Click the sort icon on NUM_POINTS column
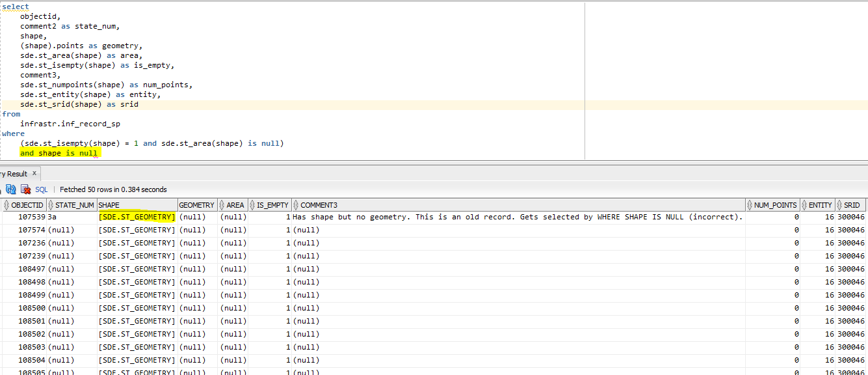 (x=749, y=204)
